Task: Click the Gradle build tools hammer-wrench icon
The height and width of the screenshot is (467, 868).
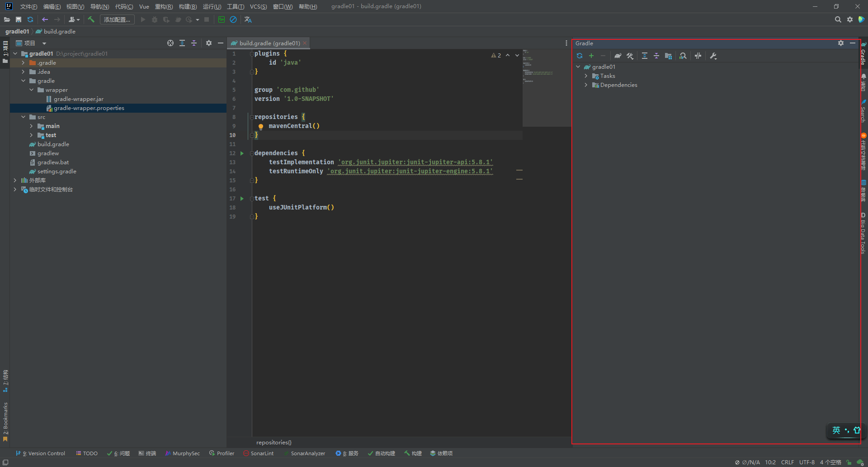Action: pos(630,56)
